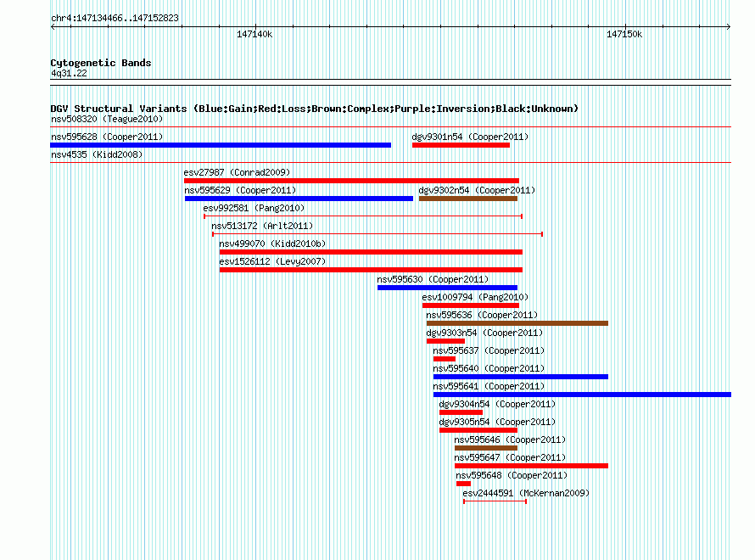
Task: Click the chr4:147134466..147152823 coordinates text
Action: pos(115,18)
